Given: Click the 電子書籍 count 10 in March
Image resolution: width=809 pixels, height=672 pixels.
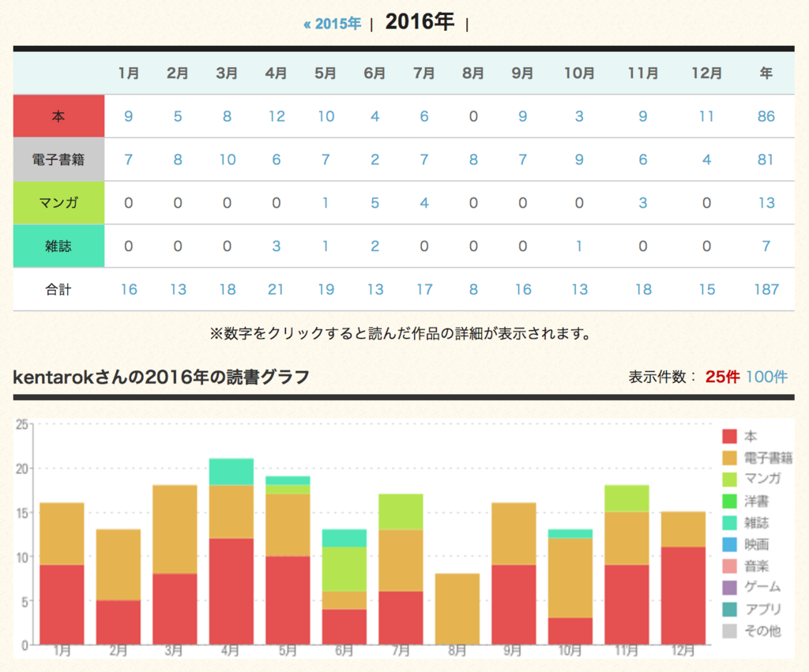Looking at the screenshot, I should [227, 159].
